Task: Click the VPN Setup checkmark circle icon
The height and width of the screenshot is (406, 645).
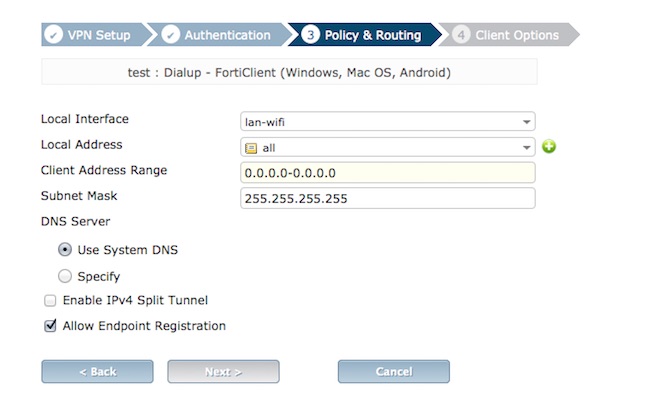Action: pyautogui.click(x=53, y=35)
